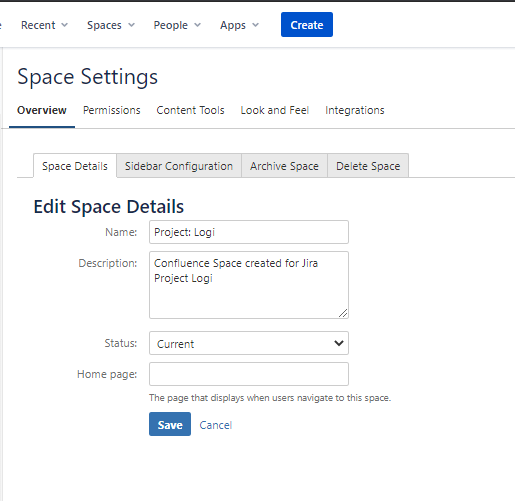Cancel editing space details
Screen dimensions: 515x501
(215, 425)
